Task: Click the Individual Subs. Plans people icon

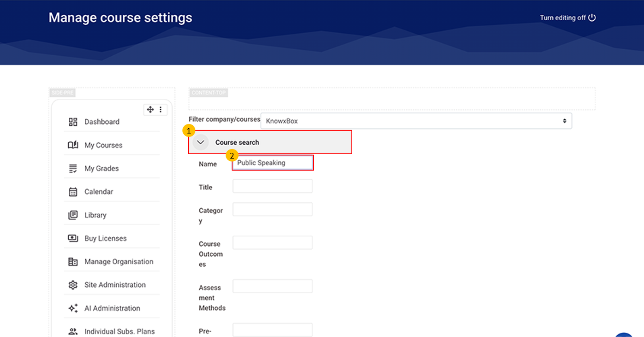Action: click(x=73, y=331)
